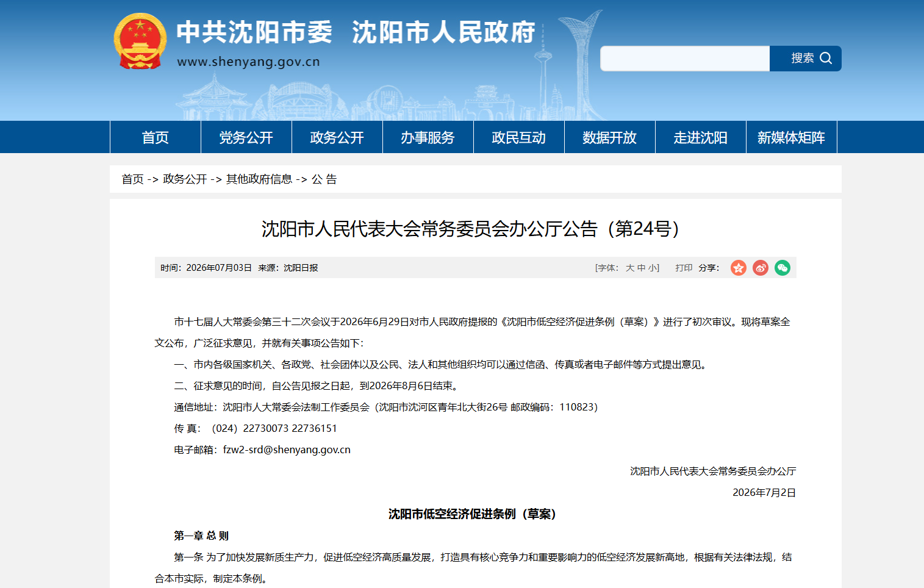Open the 党务公开 navigation tab
This screenshot has height=588, width=924.
point(246,137)
